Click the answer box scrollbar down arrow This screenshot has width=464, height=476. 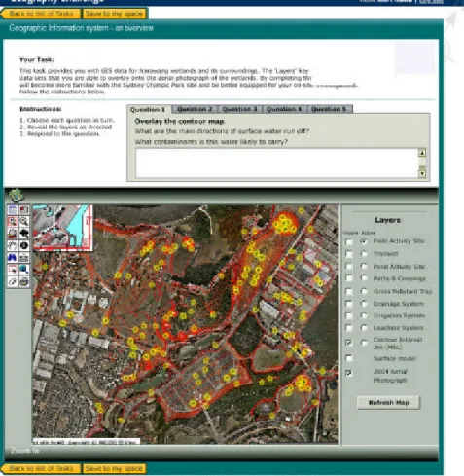pos(422,173)
